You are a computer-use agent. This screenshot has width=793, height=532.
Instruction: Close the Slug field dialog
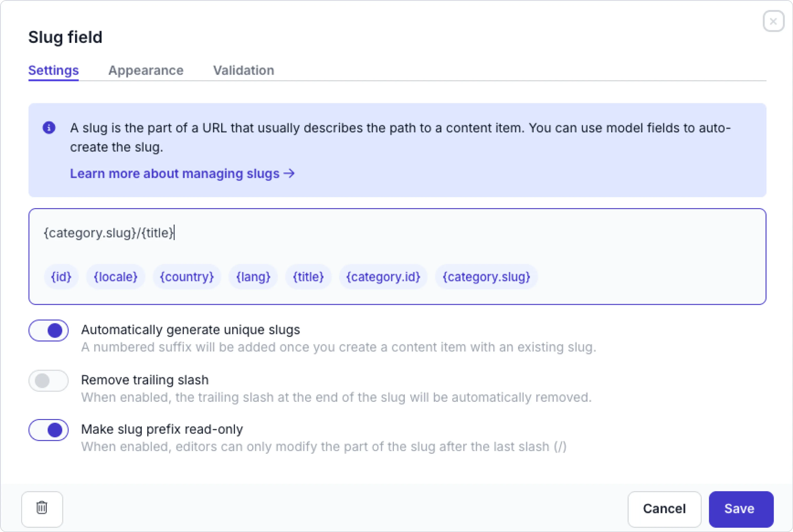point(773,21)
